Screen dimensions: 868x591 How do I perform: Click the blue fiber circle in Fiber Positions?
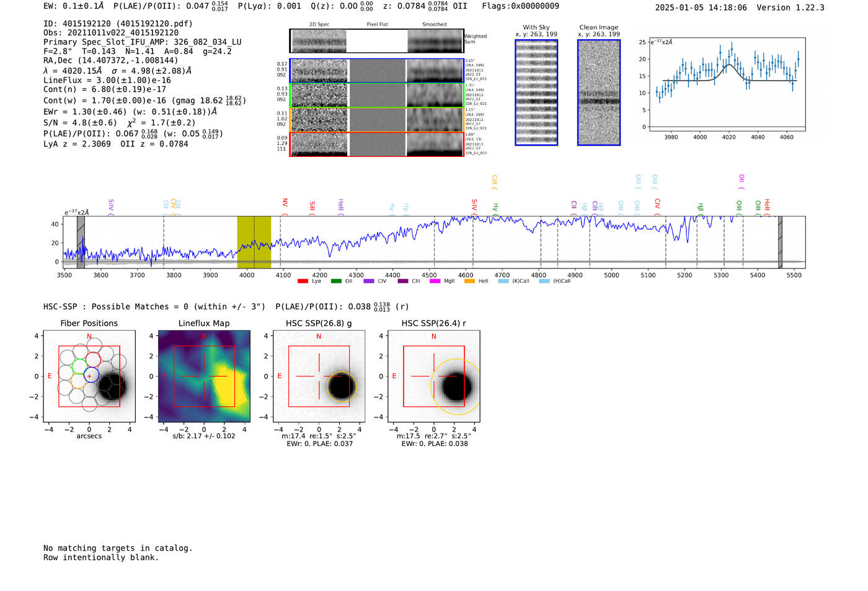(x=91, y=375)
